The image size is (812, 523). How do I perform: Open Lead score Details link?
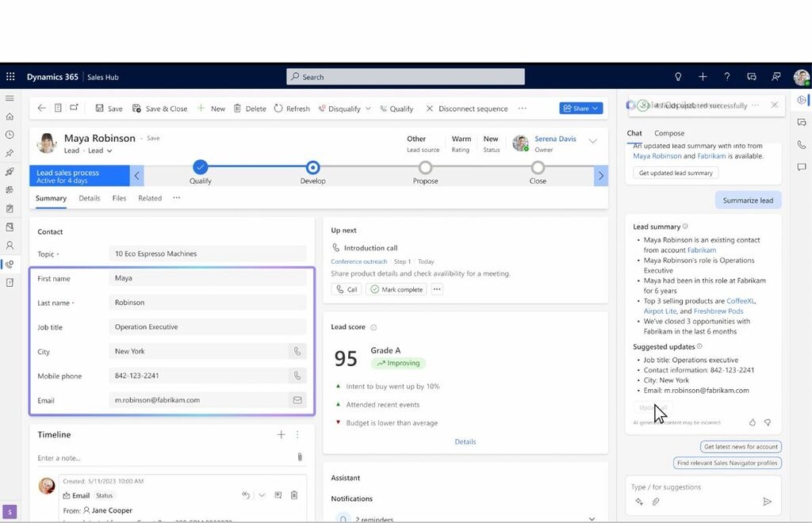point(465,442)
